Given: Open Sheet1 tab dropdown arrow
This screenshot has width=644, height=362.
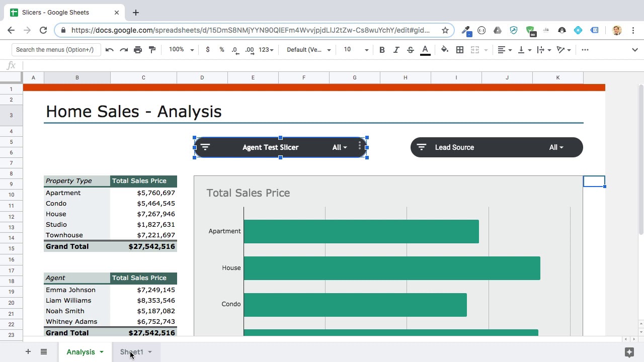Looking at the screenshot, I should click(x=149, y=352).
